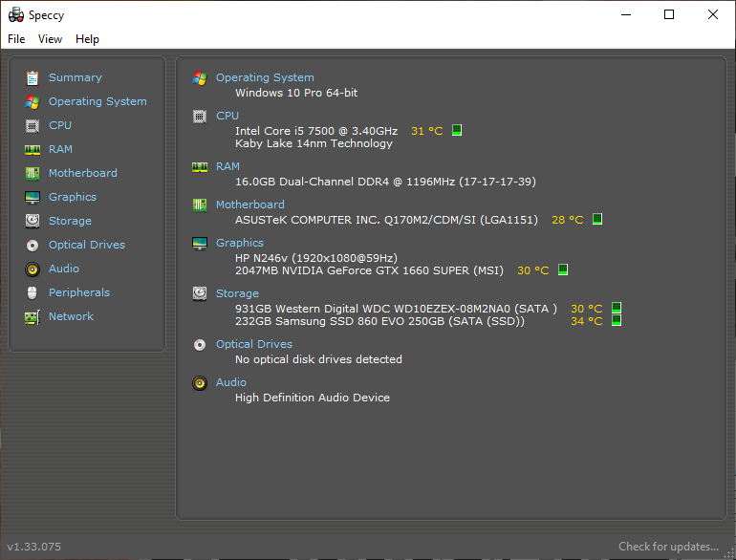Select Summary in the sidebar
This screenshot has width=736, height=560.
(76, 77)
